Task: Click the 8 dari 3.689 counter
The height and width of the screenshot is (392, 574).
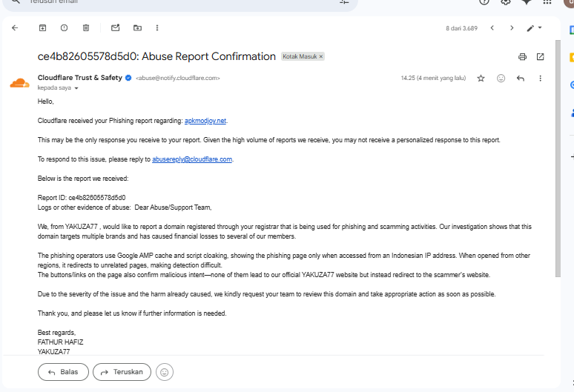Action: pyautogui.click(x=461, y=28)
